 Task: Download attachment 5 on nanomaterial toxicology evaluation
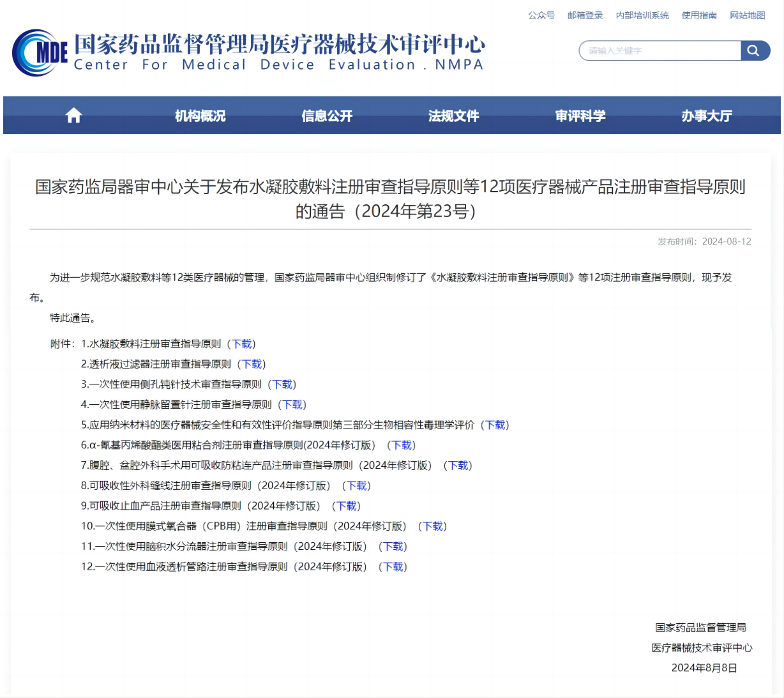click(495, 425)
